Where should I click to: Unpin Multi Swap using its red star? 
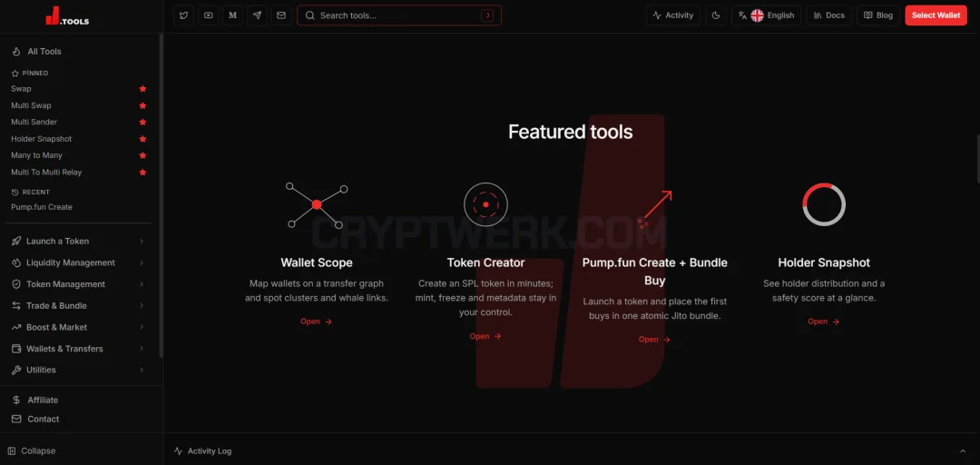click(x=142, y=105)
